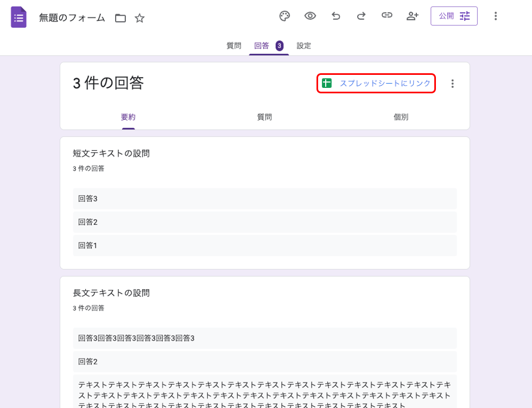Screen dimensions: 532x408
Task: Open the 質問 tab at the top
Action: (233, 46)
